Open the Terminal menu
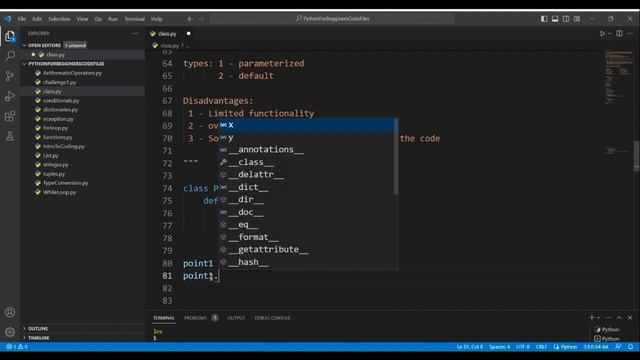Screen dimensions: 640x360 coord(134,19)
